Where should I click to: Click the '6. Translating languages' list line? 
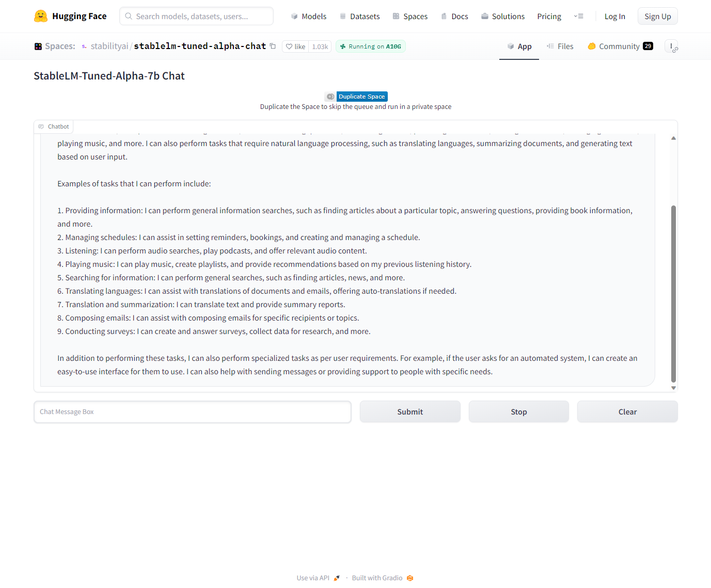(x=257, y=291)
